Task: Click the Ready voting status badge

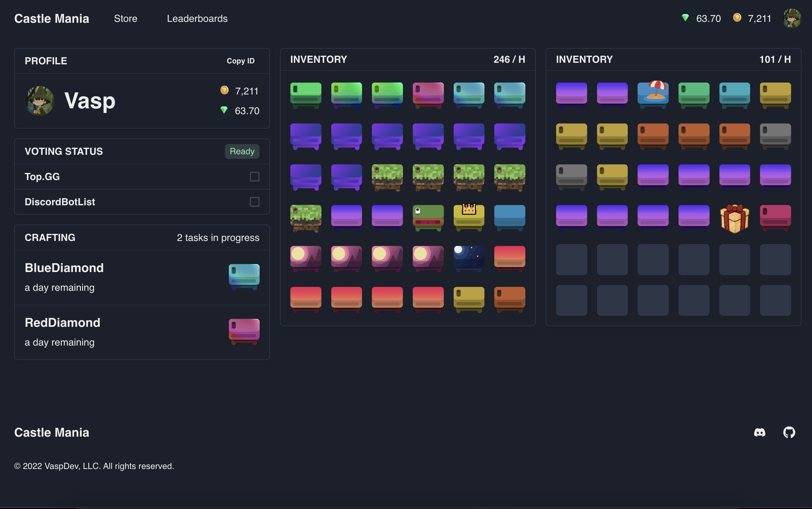Action: [x=242, y=151]
